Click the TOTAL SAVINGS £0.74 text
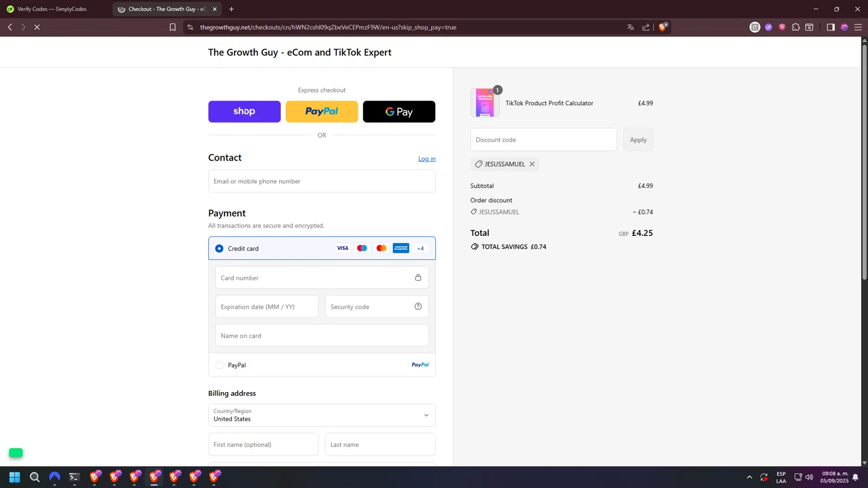868x488 pixels. point(514,247)
